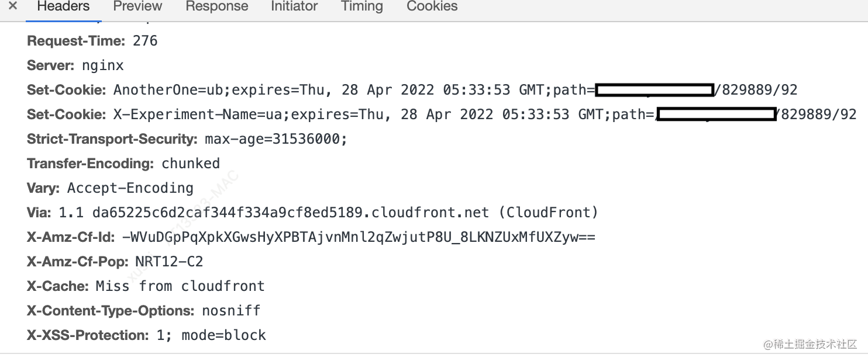Viewport: 868px width, 361px height.
Task: Open the Timing tab
Action: pos(362,6)
